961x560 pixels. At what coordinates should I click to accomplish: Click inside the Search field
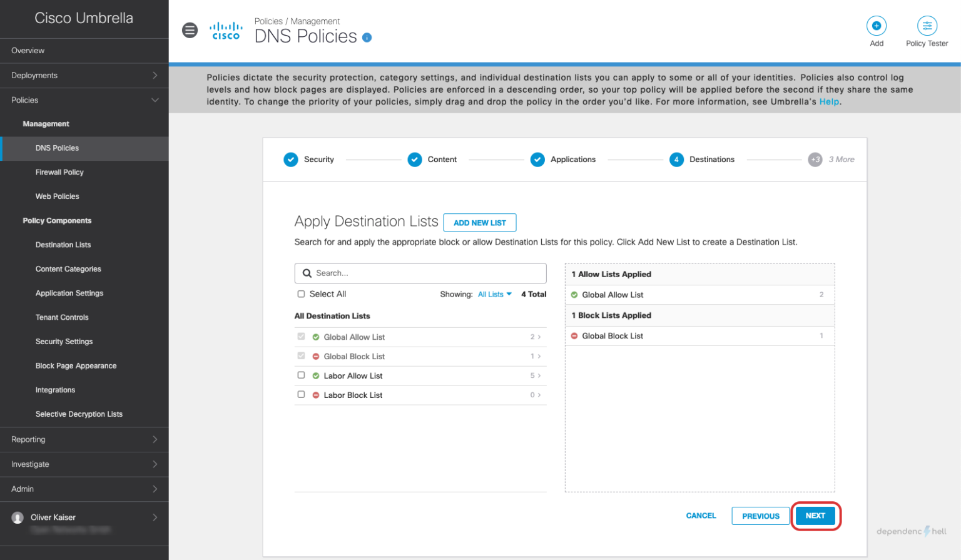pos(420,273)
